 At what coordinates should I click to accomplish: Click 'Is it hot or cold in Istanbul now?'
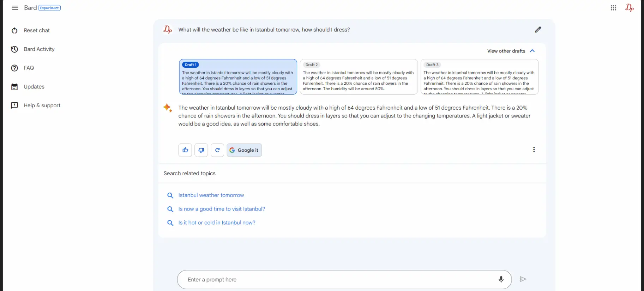[217, 223]
